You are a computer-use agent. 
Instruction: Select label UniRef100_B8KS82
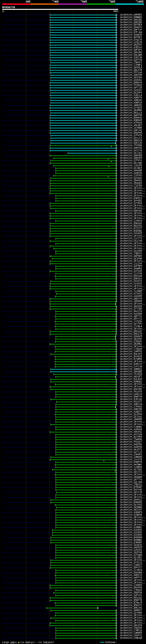pyautogui.click(x=131, y=211)
